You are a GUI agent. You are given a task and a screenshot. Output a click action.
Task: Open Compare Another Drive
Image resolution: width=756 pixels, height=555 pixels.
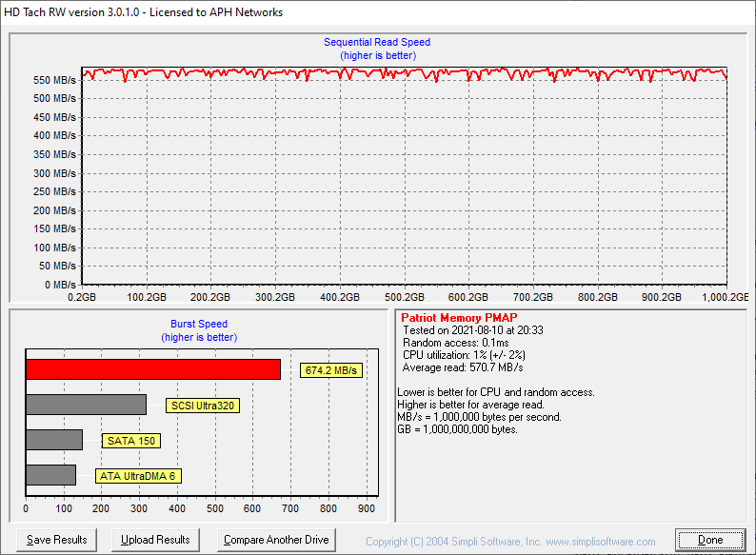[276, 540]
